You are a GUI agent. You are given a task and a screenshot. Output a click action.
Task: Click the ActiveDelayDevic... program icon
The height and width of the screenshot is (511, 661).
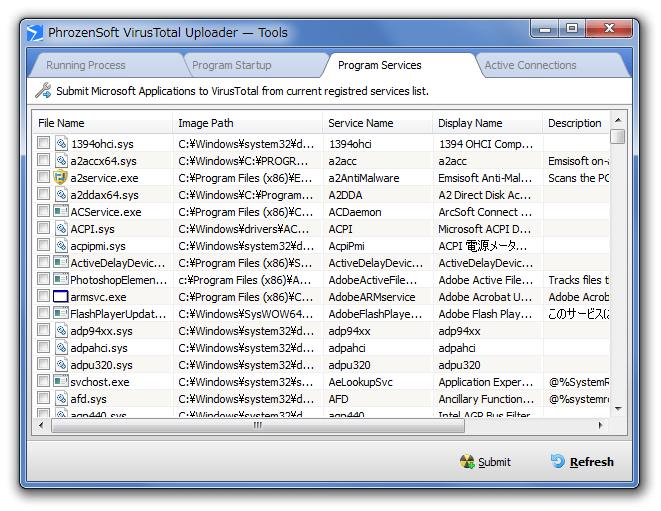[x=61, y=262]
